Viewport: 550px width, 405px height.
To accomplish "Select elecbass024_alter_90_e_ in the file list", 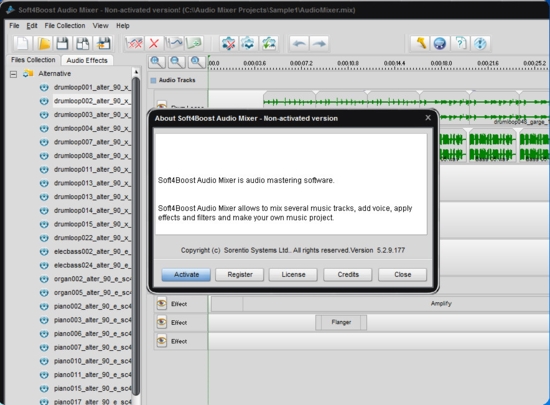I will (x=92, y=265).
